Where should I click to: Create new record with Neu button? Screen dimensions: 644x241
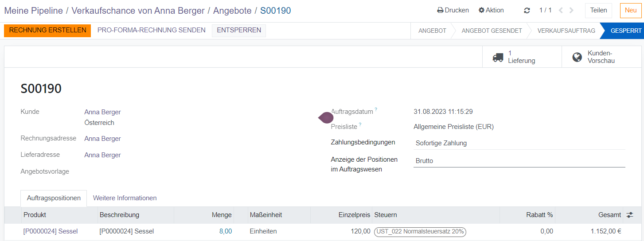click(x=630, y=10)
